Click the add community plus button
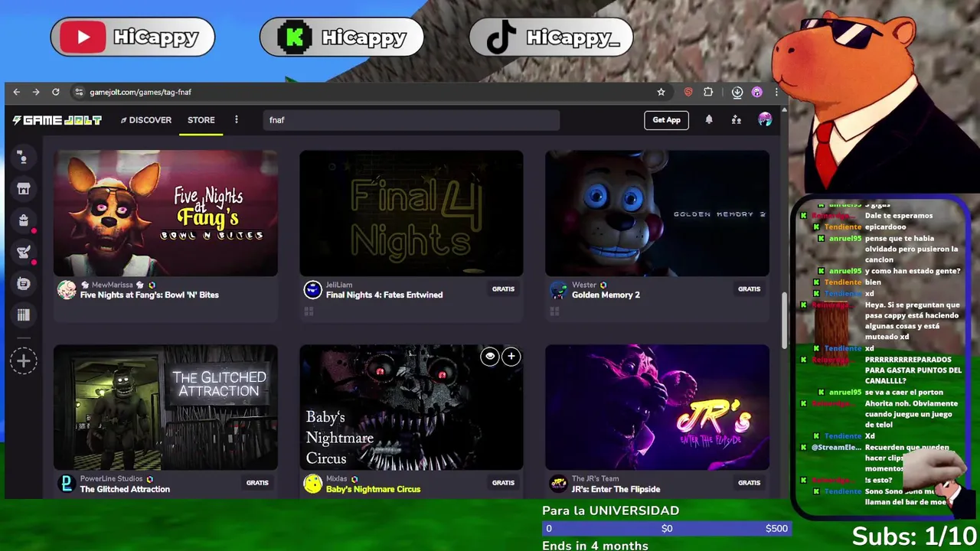This screenshot has width=980, height=551. click(x=24, y=361)
